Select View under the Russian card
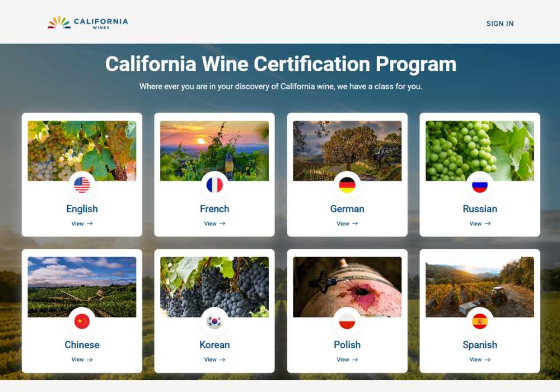This screenshot has width=560, height=392. [480, 223]
